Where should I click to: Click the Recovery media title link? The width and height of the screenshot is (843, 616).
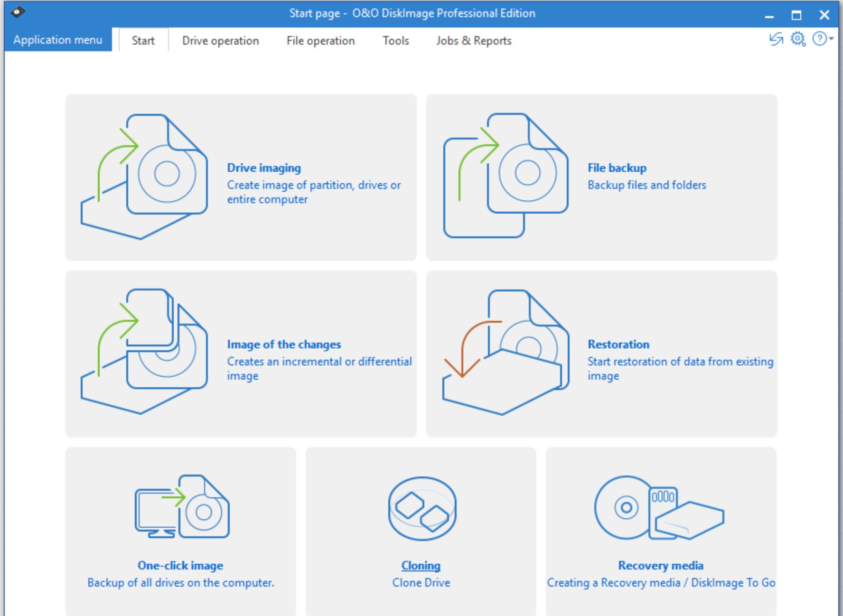pos(661,566)
